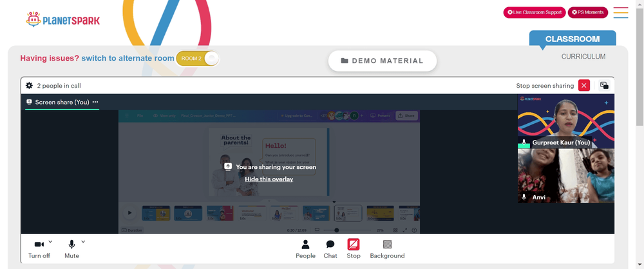Select the Screen share (You) tab
The width and height of the screenshot is (644, 269).
point(62,102)
